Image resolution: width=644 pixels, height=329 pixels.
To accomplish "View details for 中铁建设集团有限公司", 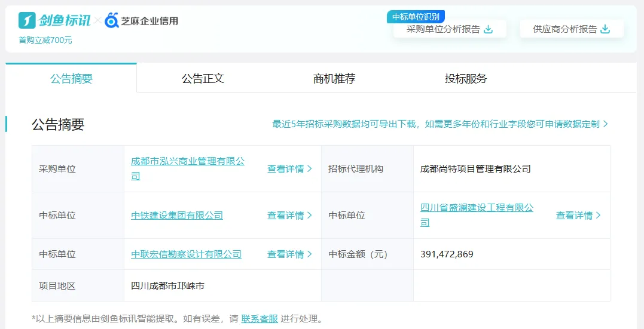I will click(x=289, y=216).
